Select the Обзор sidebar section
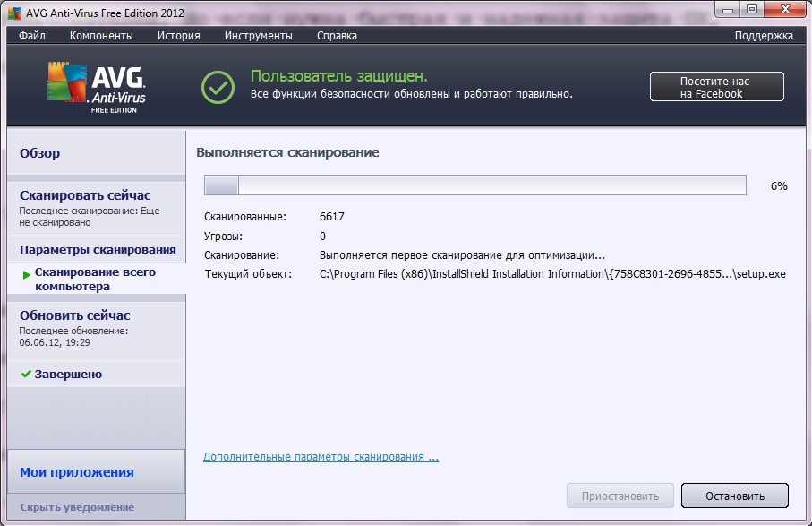 tap(40, 153)
